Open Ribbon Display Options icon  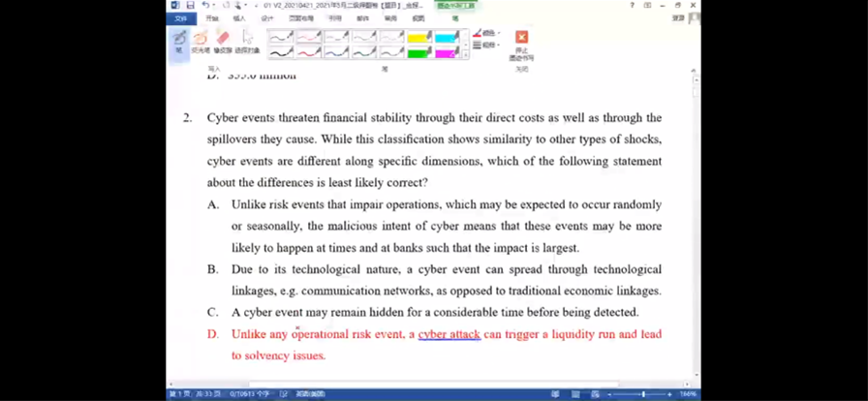648,5
